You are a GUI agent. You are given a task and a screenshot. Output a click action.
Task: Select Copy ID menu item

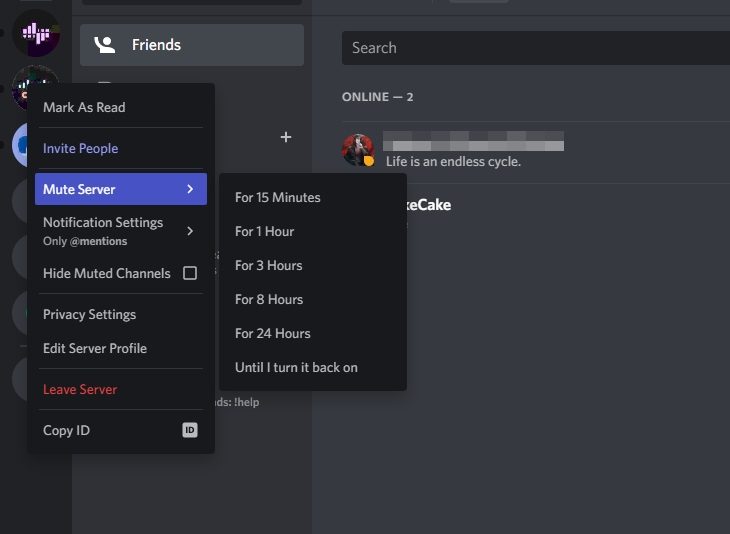pos(121,430)
